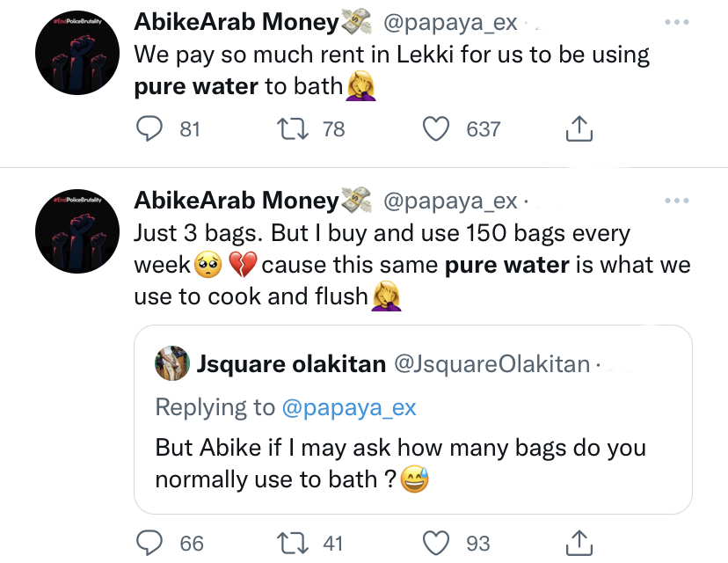
Task: Like the tweet with 93 likes
Action: click(x=437, y=543)
